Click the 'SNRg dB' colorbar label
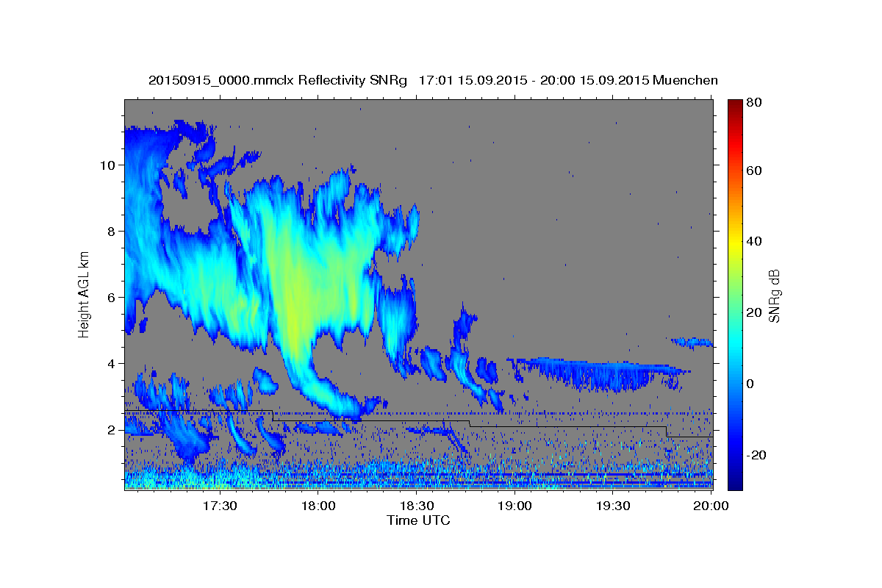Screen dimensions: 882x588 [773, 296]
